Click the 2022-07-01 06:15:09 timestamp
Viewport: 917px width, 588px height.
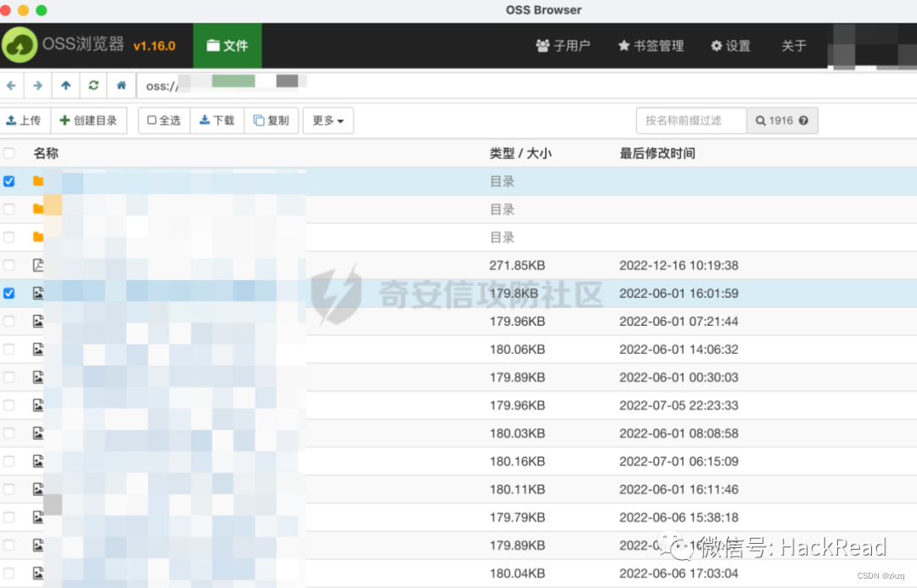coord(679,462)
